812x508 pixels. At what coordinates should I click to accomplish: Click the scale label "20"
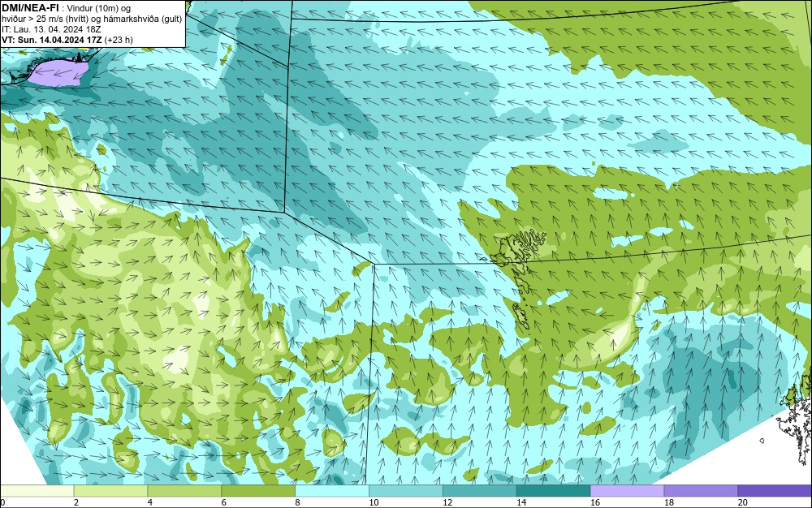click(x=743, y=502)
